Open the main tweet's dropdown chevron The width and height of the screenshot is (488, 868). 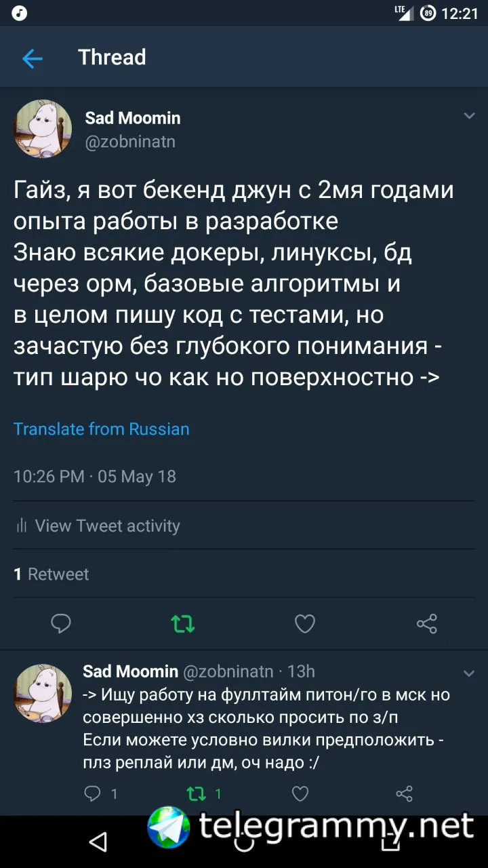coord(469,116)
